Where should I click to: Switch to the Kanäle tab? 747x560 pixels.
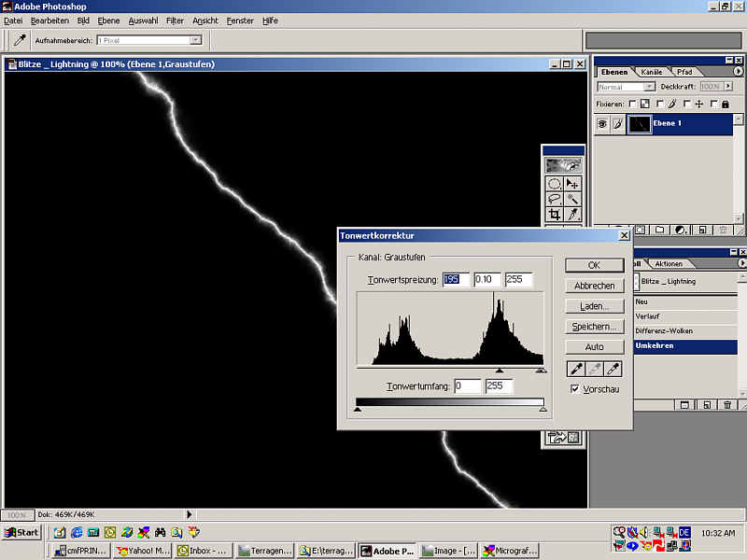pyautogui.click(x=651, y=72)
